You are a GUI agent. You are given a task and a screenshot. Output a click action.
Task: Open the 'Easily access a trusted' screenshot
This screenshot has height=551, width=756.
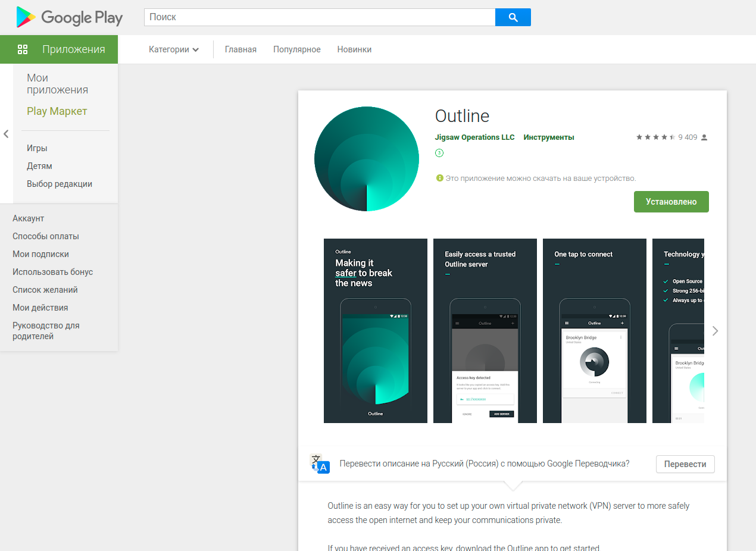point(485,331)
